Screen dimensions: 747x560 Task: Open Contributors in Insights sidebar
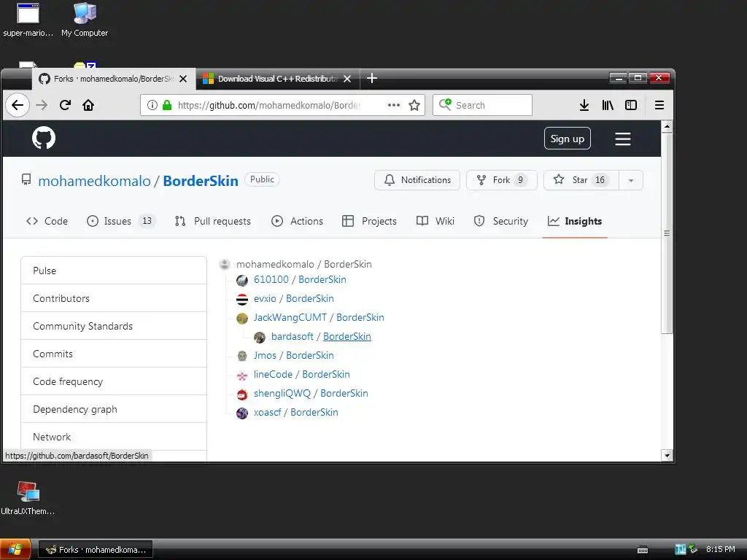tap(114, 298)
